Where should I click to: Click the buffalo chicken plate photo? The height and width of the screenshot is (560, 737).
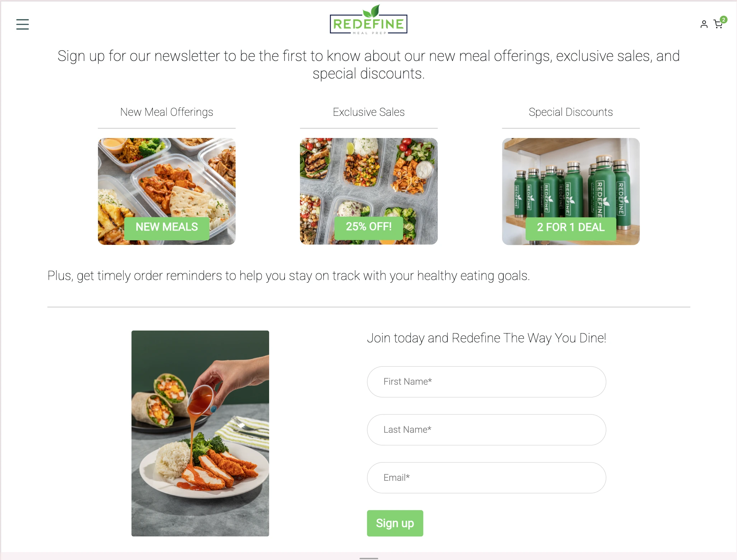click(x=200, y=433)
